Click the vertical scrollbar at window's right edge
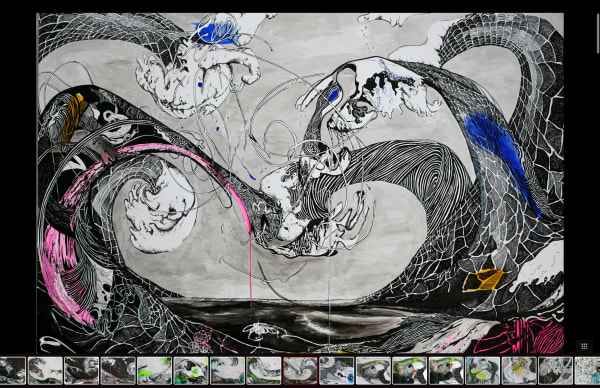Image resolution: width=600 pixels, height=388 pixels. tap(598, 33)
